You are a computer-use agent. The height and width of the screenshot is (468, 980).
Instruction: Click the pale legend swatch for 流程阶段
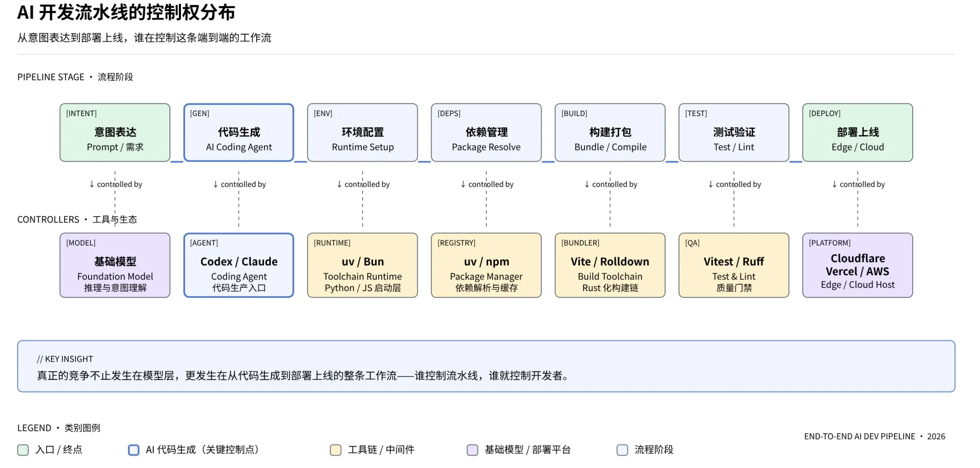tap(622, 450)
